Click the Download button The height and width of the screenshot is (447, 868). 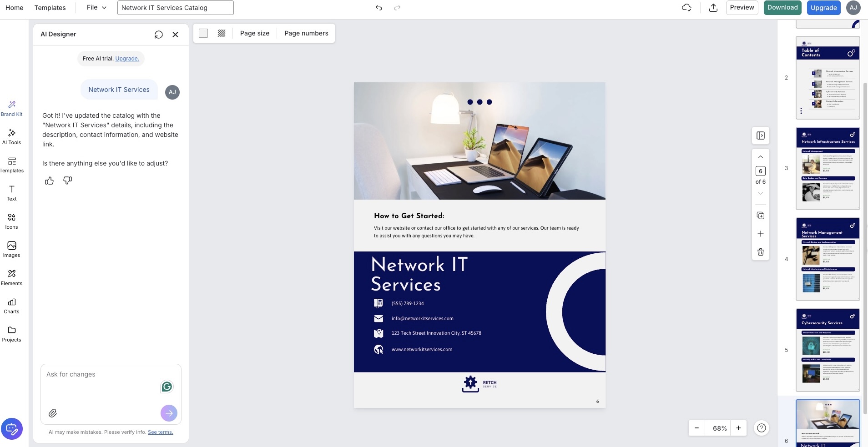pyautogui.click(x=782, y=8)
